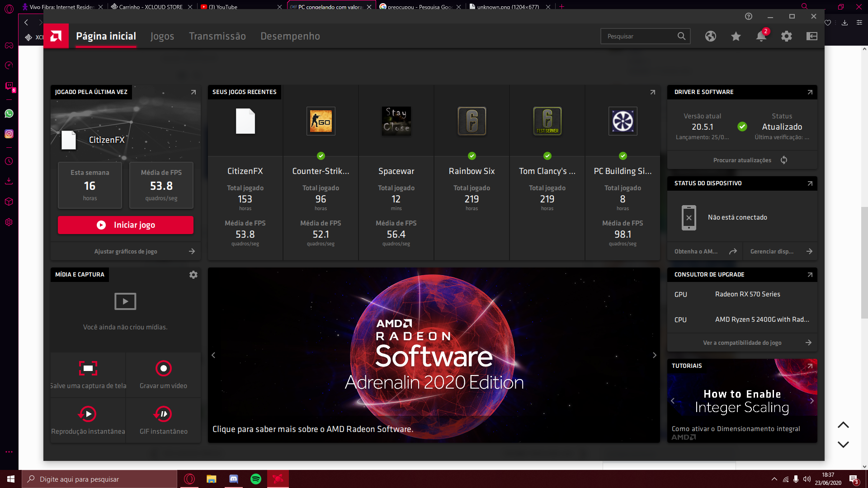Open notifications bell icon
Image resolution: width=868 pixels, height=488 pixels.
(x=761, y=36)
